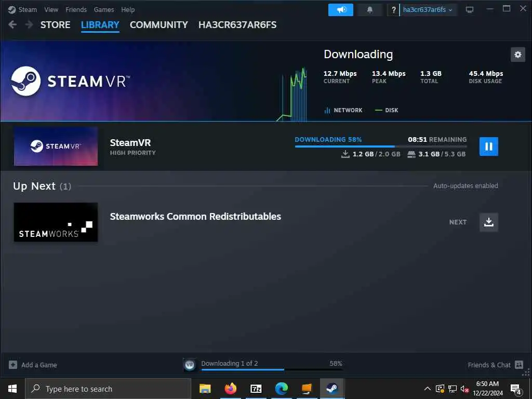The width and height of the screenshot is (532, 399).
Task: Open the View menu
Action: pyautogui.click(x=51, y=9)
